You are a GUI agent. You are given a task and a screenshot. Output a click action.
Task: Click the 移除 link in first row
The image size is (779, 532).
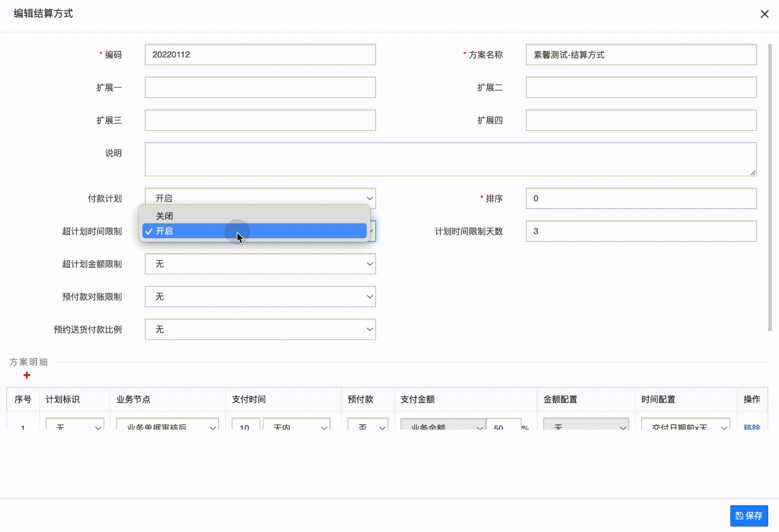point(752,426)
